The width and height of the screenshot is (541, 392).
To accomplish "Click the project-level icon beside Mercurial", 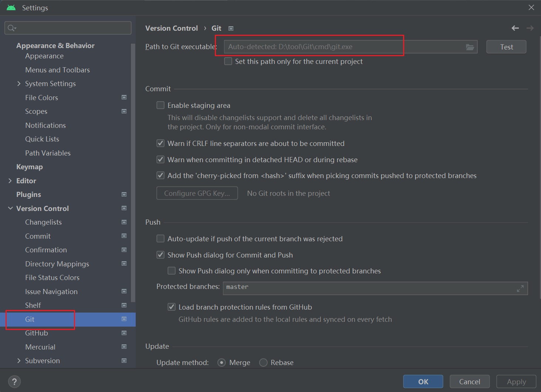I will 124,347.
